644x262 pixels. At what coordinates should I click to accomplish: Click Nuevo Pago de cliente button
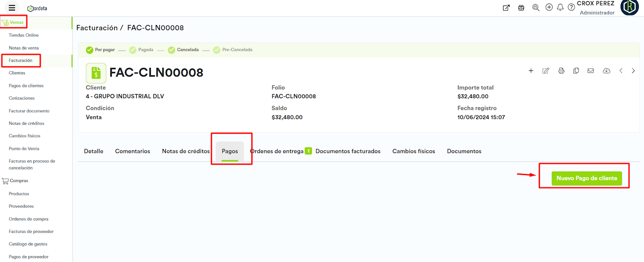pyautogui.click(x=586, y=178)
